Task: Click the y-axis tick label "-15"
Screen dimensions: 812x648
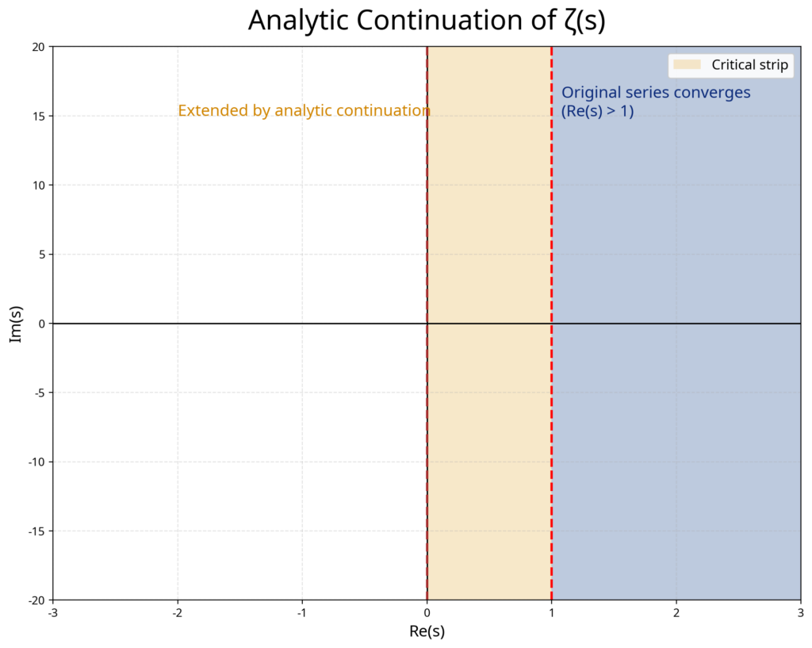Action: [35, 531]
